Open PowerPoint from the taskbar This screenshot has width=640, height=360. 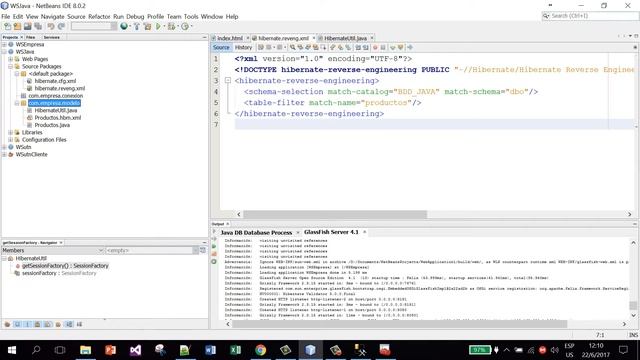coord(110,350)
